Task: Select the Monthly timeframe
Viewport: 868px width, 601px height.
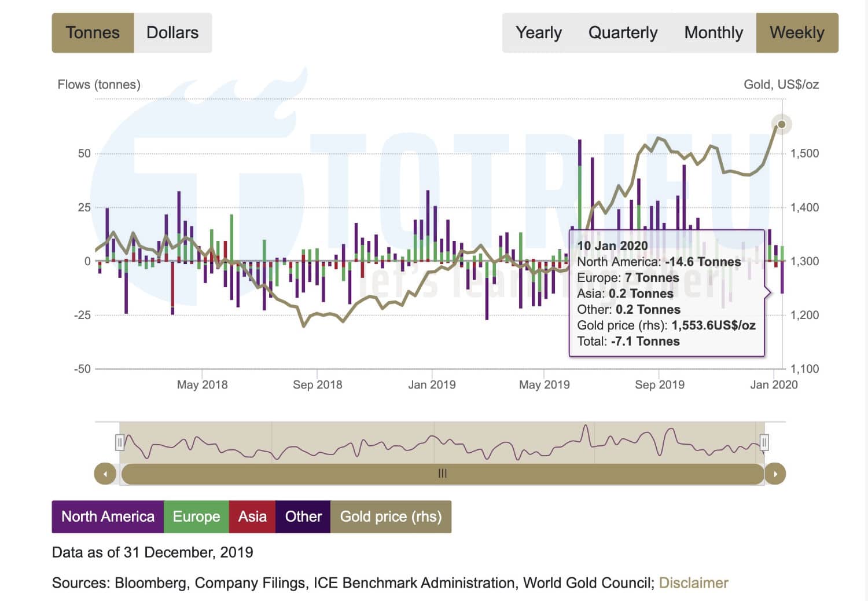Action: 713,33
